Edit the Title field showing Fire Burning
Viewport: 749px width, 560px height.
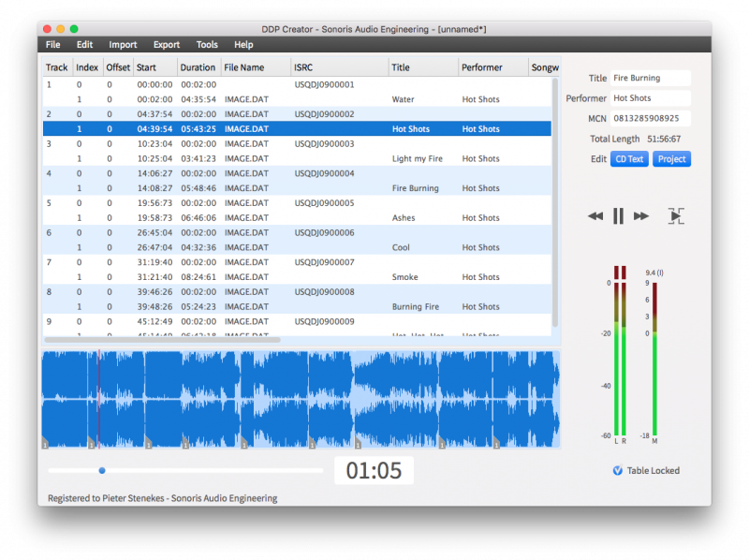650,78
